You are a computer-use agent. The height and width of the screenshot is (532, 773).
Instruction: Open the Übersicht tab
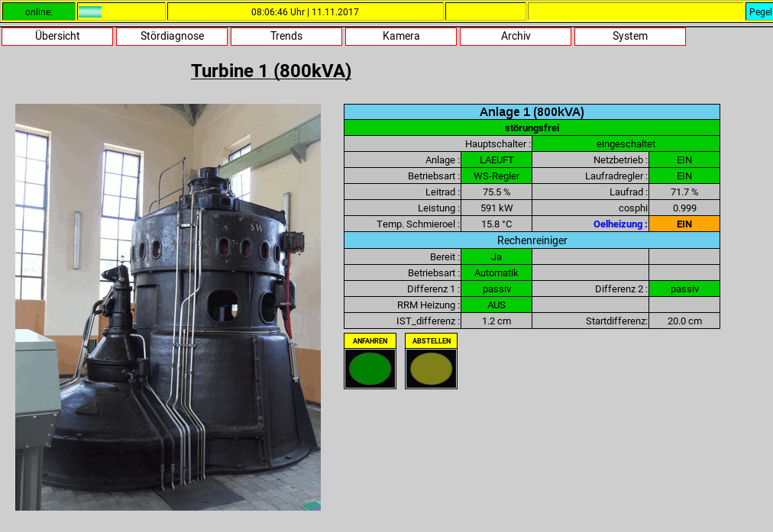pyautogui.click(x=57, y=36)
